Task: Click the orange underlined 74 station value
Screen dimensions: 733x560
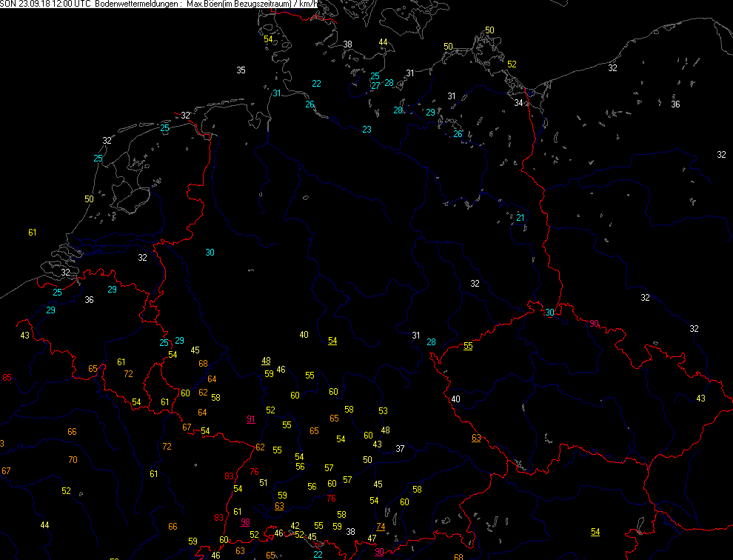Action: point(381,527)
